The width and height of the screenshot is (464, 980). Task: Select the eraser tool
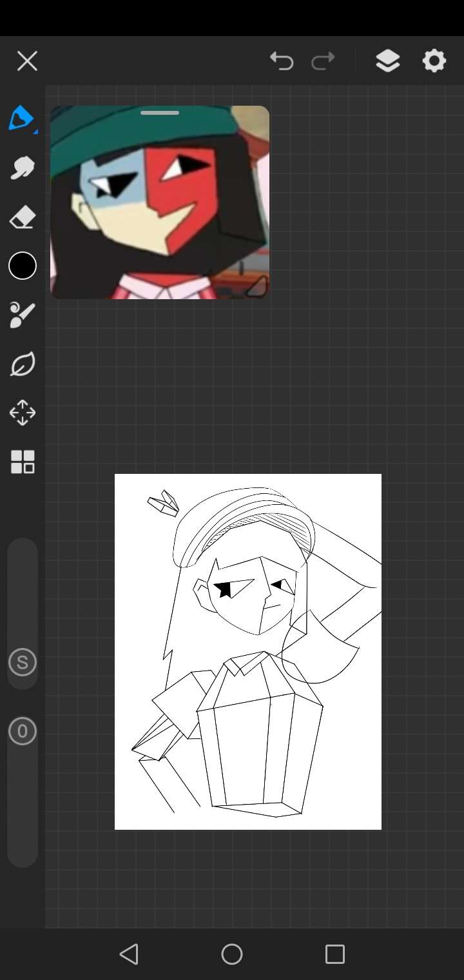22,217
